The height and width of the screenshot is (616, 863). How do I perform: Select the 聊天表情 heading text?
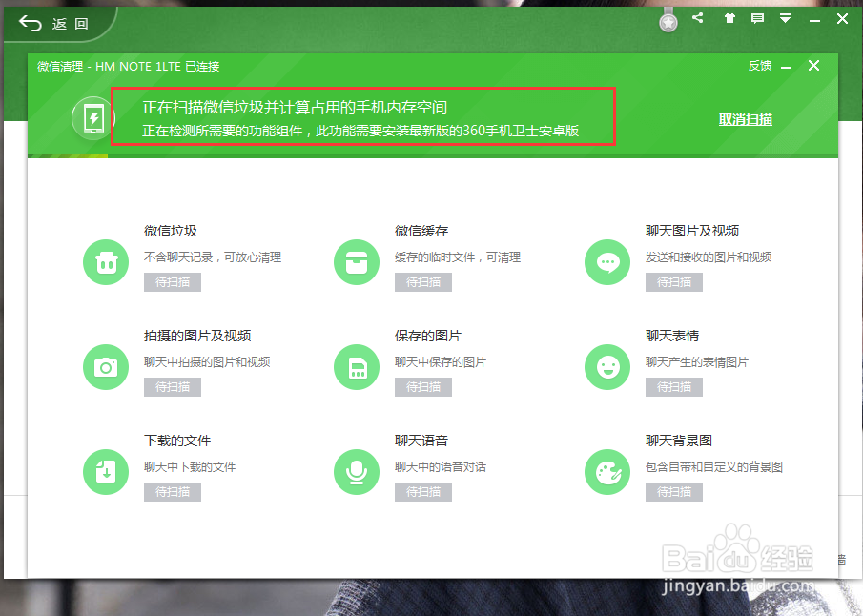pos(672,336)
